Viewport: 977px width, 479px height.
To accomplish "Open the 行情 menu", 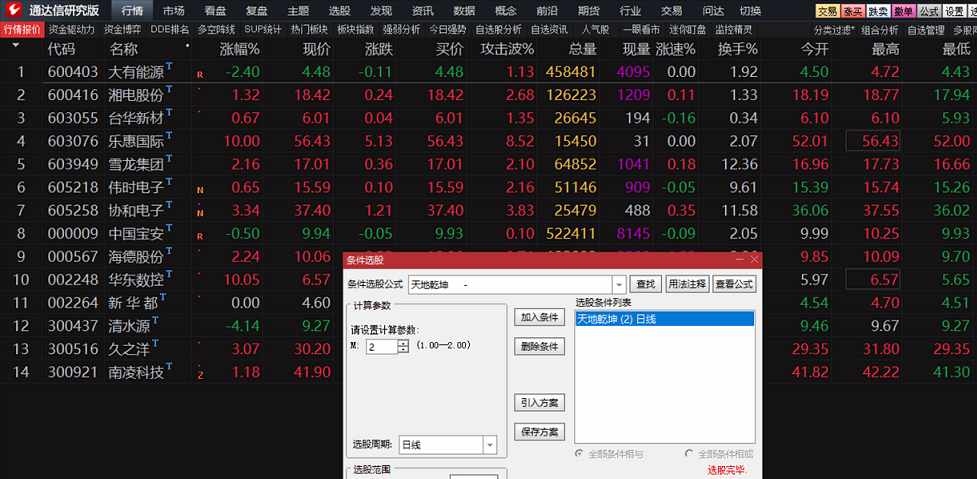I will click(x=132, y=11).
